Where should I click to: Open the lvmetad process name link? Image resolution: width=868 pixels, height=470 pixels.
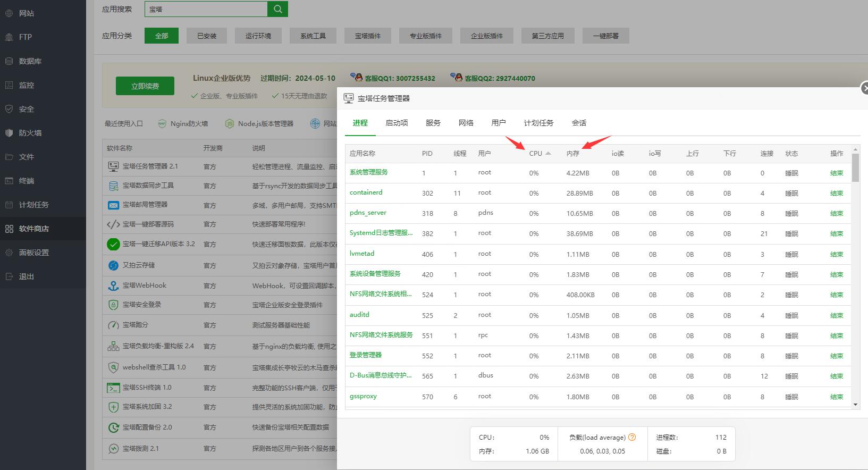tap(362, 254)
